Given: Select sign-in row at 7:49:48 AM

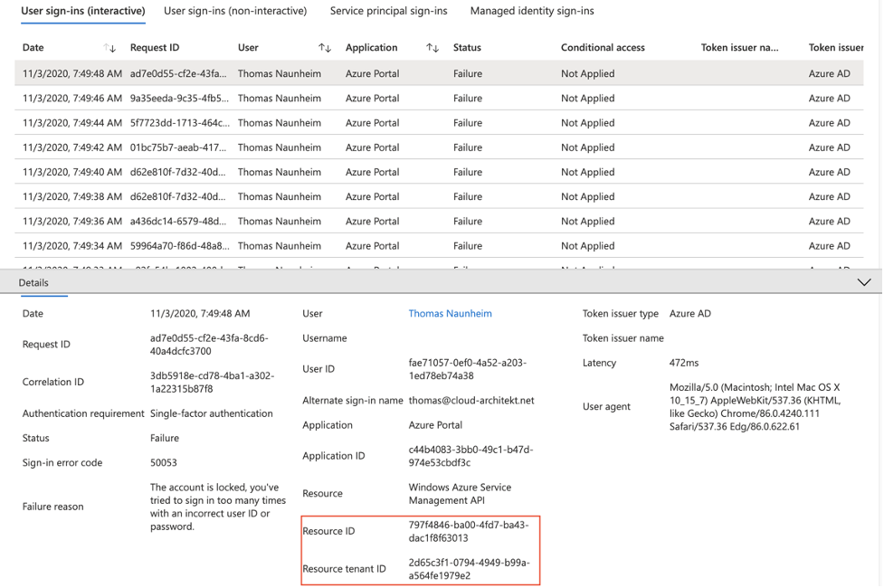Looking at the screenshot, I should 439,74.
